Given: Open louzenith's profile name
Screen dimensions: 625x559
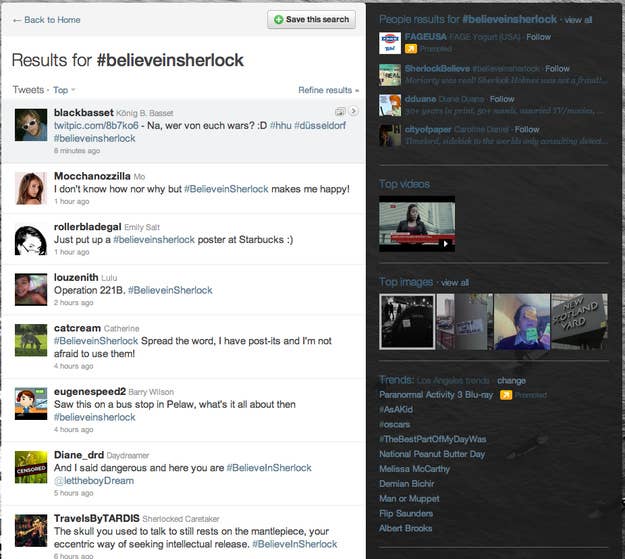Looking at the screenshot, I should coord(76,277).
